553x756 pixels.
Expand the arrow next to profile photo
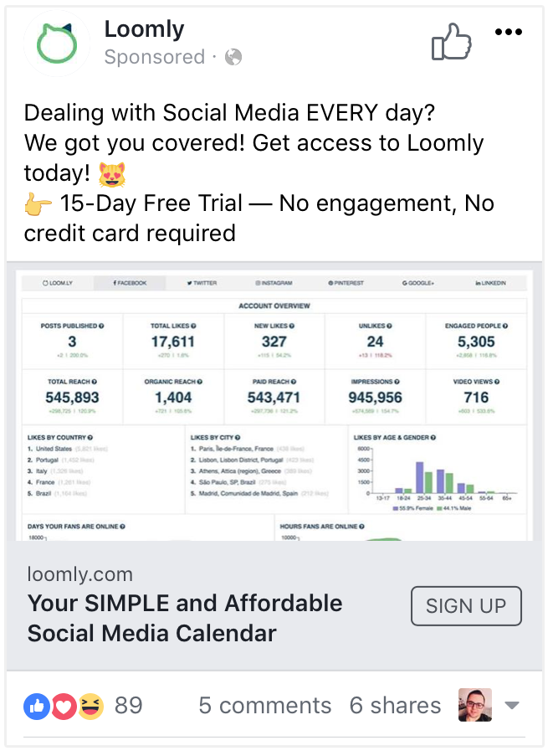(511, 706)
